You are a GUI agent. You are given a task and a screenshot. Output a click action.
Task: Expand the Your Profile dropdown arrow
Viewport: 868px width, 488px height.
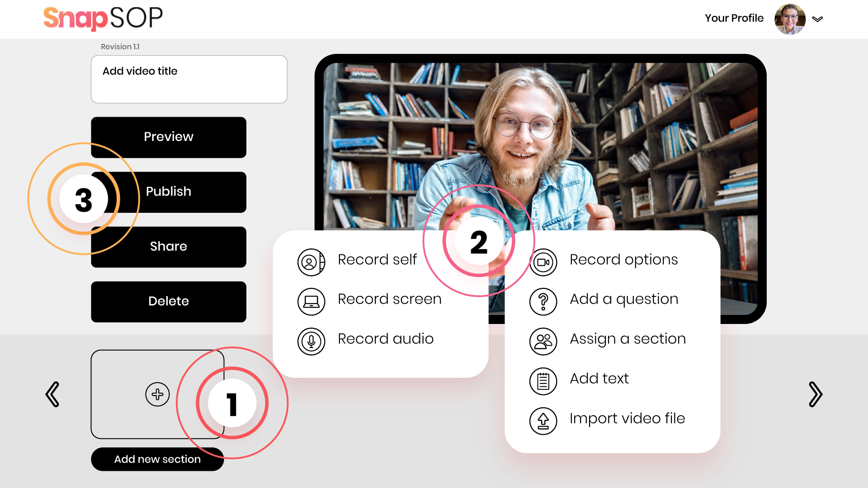pos(817,19)
